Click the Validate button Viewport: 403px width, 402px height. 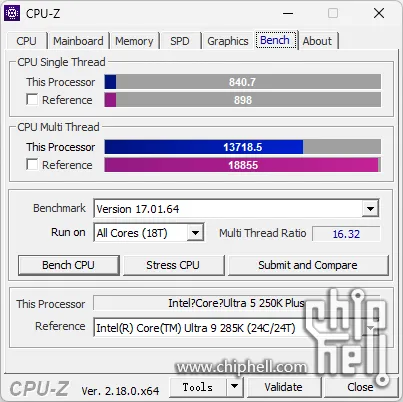(x=283, y=387)
